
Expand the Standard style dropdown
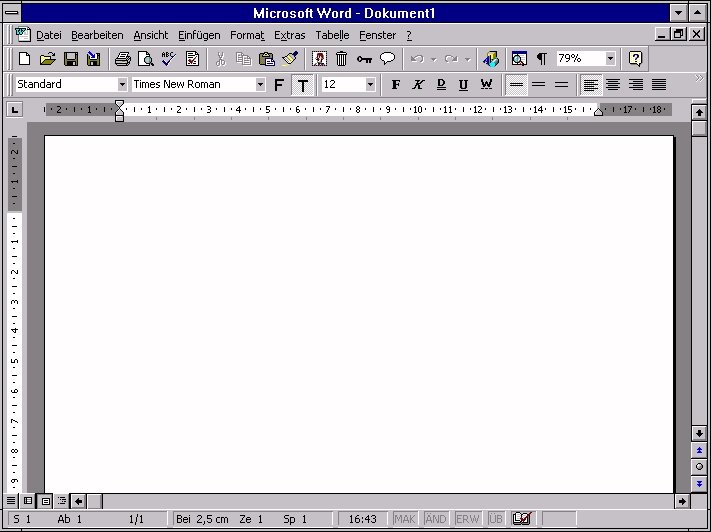point(122,85)
